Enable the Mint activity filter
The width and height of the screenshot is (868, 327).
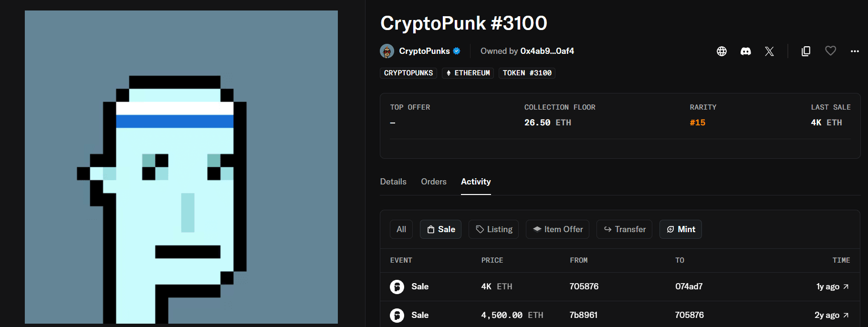coord(680,229)
